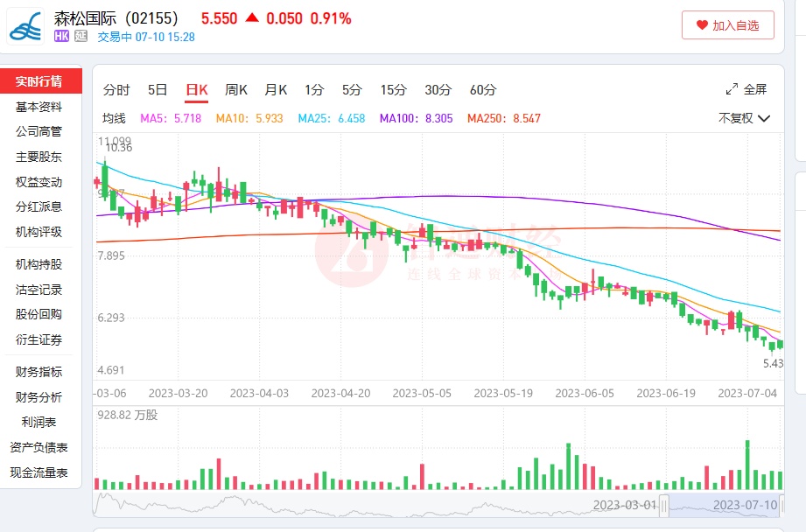
Task: Click the left handle of the date range slider
Action: (664, 505)
